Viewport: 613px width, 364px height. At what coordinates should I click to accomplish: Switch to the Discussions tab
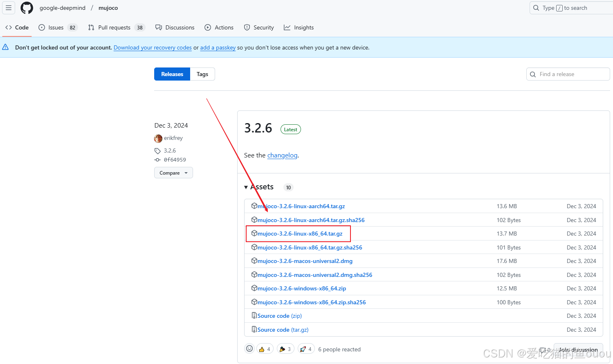(x=175, y=27)
